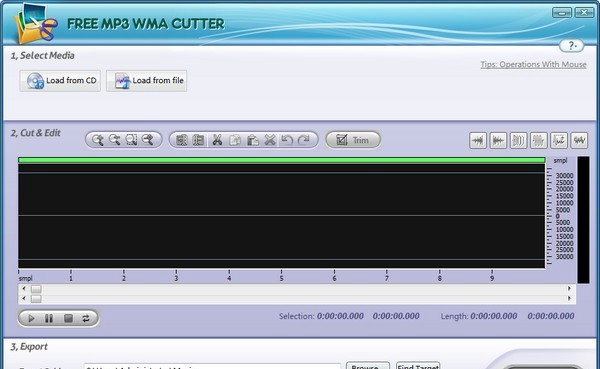Apply the fade out waveform effect

[498, 140]
